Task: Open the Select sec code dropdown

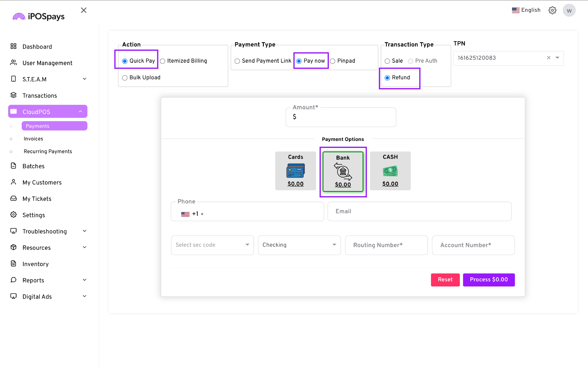Action: click(x=212, y=245)
